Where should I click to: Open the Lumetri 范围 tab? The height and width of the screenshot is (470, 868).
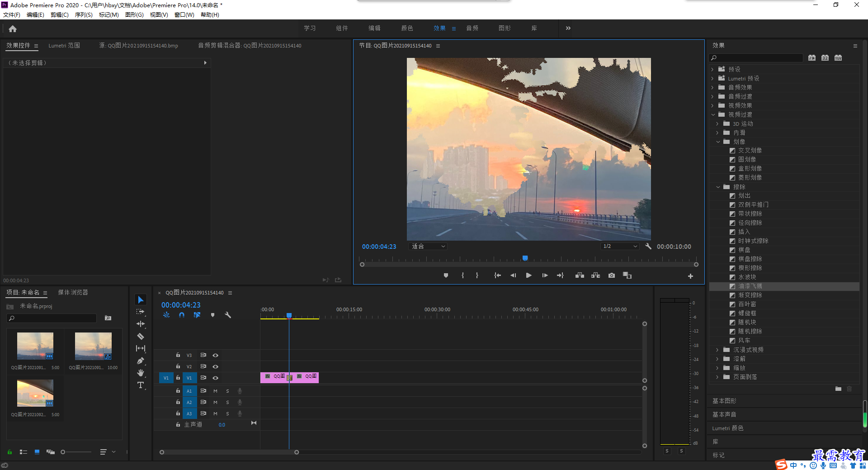(64, 46)
